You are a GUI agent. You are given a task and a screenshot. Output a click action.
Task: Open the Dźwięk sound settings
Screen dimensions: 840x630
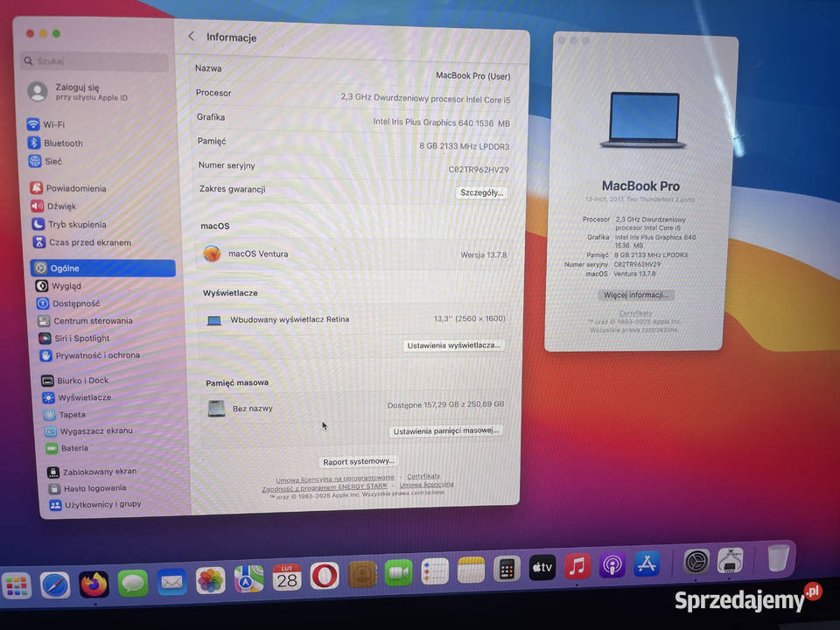click(x=54, y=206)
